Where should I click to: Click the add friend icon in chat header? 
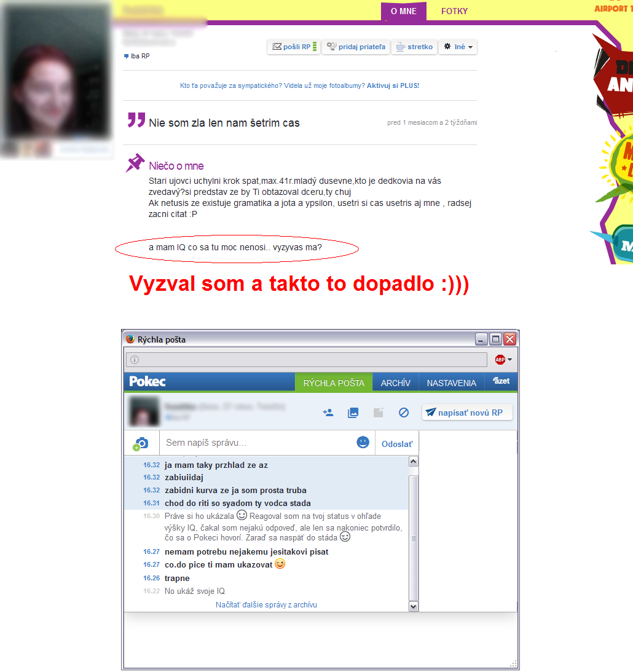[328, 413]
